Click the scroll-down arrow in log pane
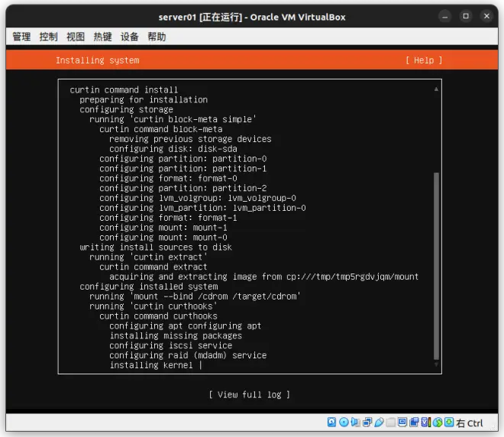This screenshot has width=504, height=437. [436, 364]
